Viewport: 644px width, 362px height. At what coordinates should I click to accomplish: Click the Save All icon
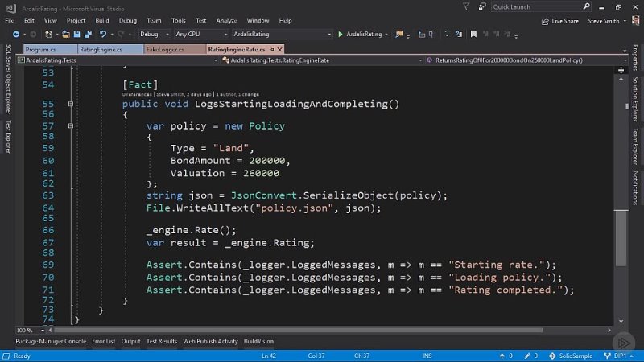[88, 35]
